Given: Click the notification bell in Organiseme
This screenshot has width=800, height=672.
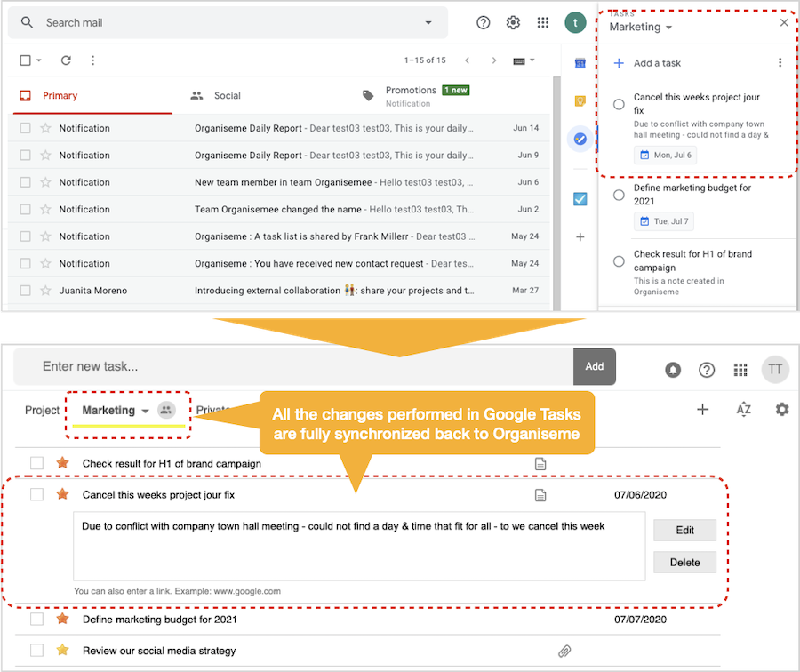Looking at the screenshot, I should pyautogui.click(x=673, y=369).
